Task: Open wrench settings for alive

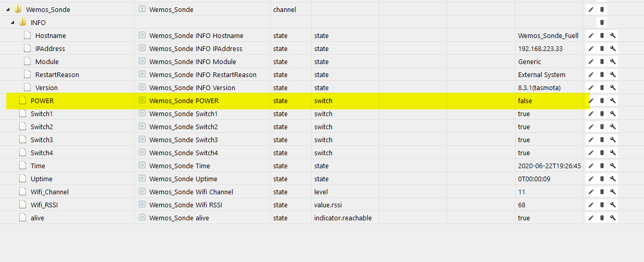Action: tap(613, 218)
